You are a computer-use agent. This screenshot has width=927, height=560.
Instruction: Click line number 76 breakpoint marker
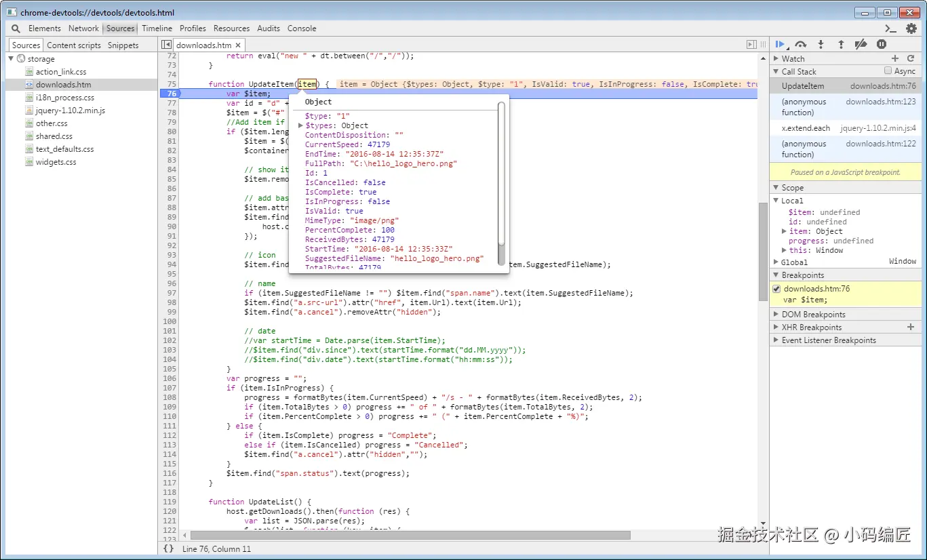click(x=172, y=94)
